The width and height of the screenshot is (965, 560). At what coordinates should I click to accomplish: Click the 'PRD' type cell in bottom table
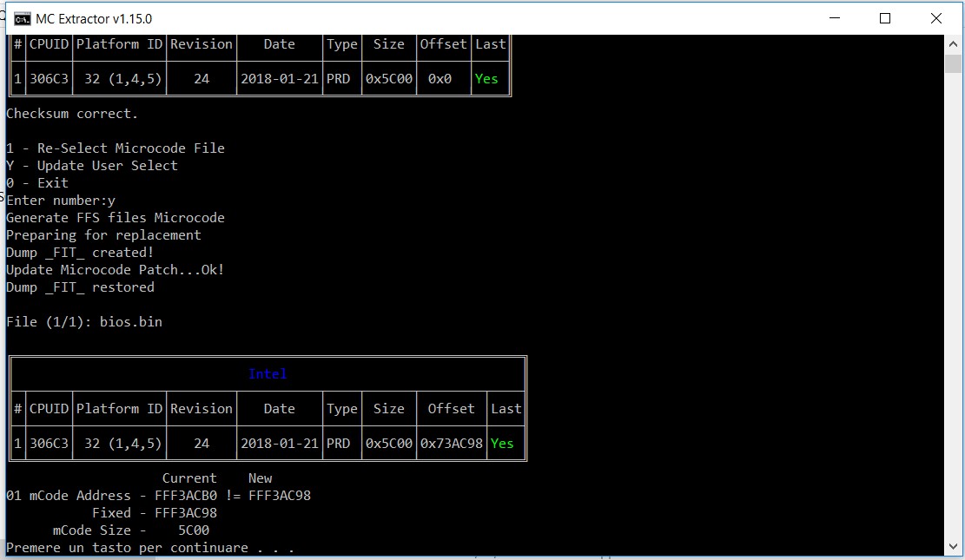pyautogui.click(x=338, y=444)
